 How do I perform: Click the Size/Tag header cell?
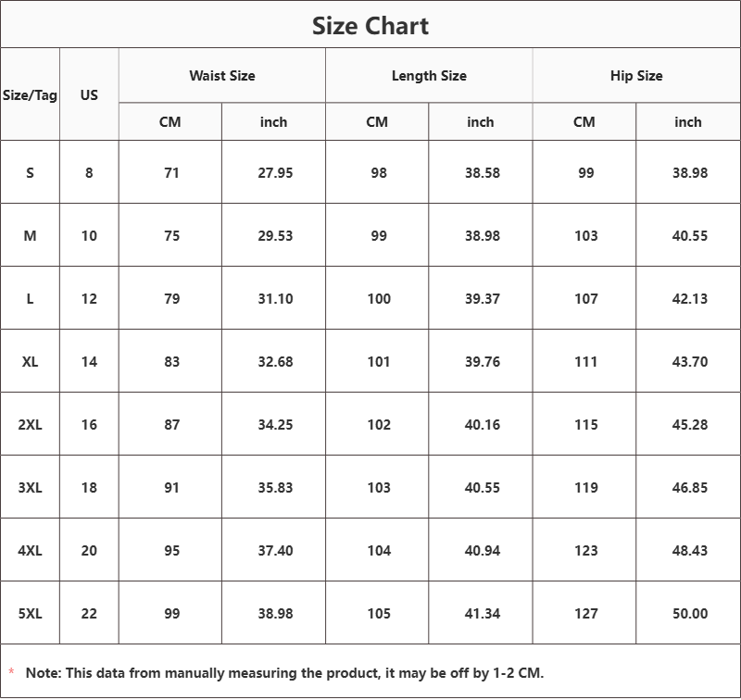[x=30, y=94]
